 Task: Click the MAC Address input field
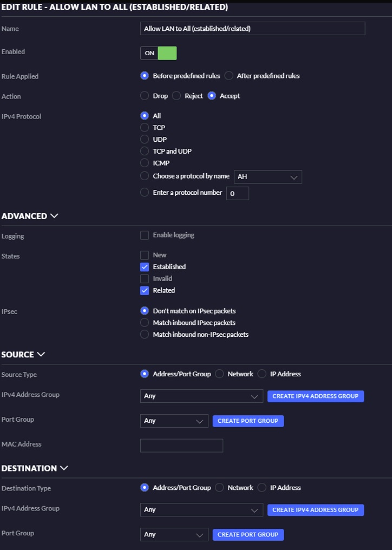click(x=181, y=446)
